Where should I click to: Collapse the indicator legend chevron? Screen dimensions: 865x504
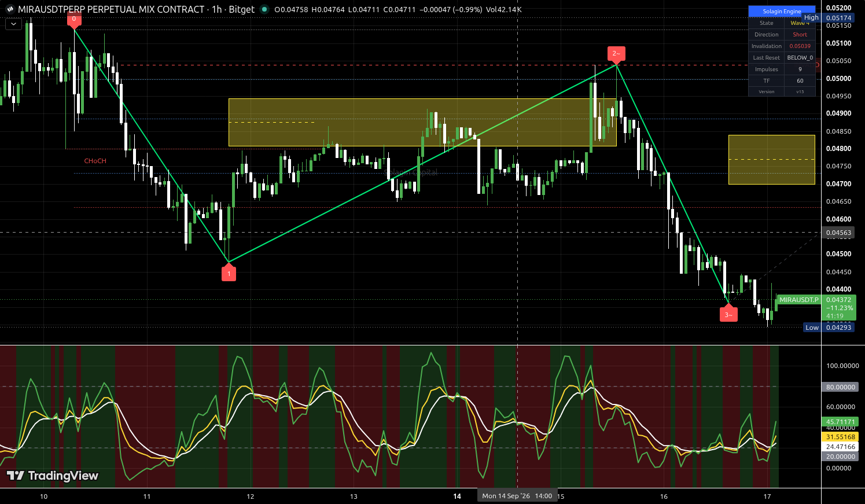pos(13,24)
